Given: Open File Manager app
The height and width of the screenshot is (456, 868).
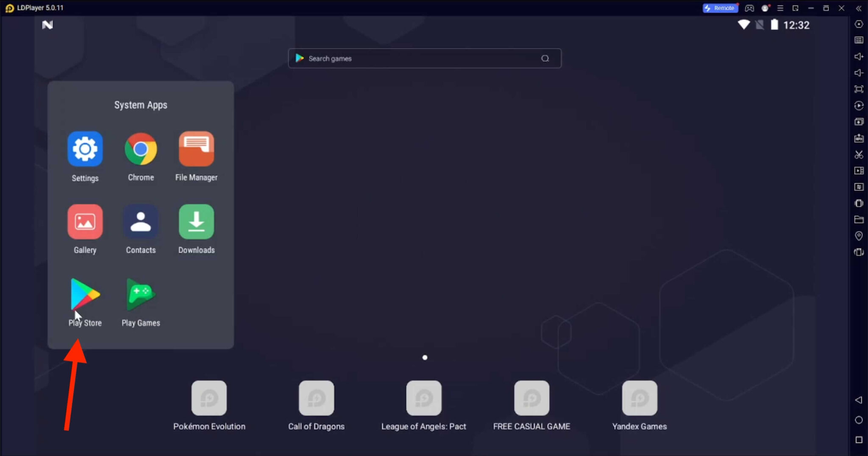Looking at the screenshot, I should pyautogui.click(x=196, y=149).
